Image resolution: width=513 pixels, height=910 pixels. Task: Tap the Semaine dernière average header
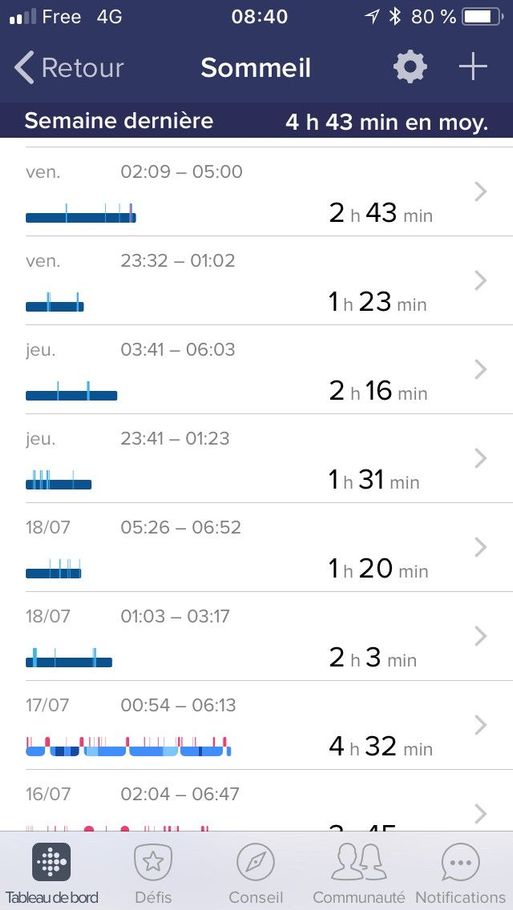coord(256,121)
